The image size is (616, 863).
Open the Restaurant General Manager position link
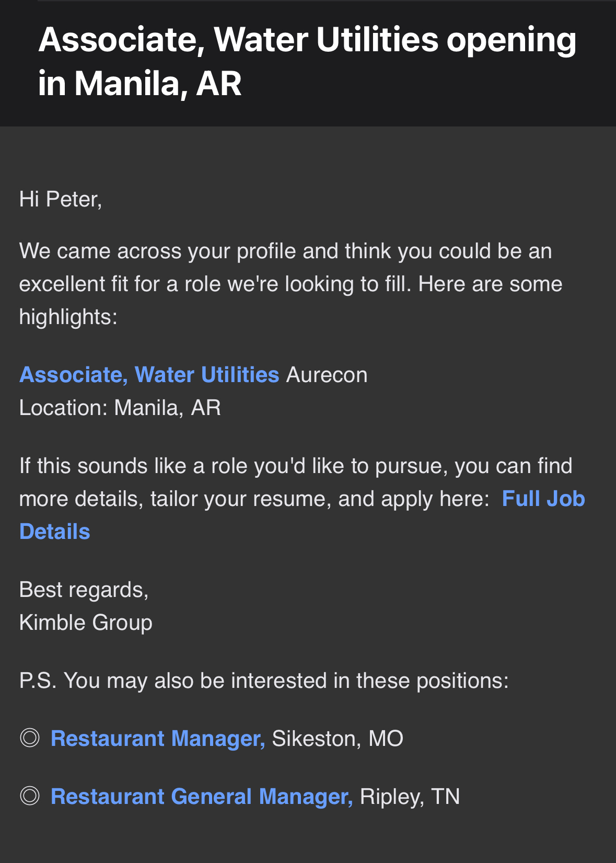point(202,797)
